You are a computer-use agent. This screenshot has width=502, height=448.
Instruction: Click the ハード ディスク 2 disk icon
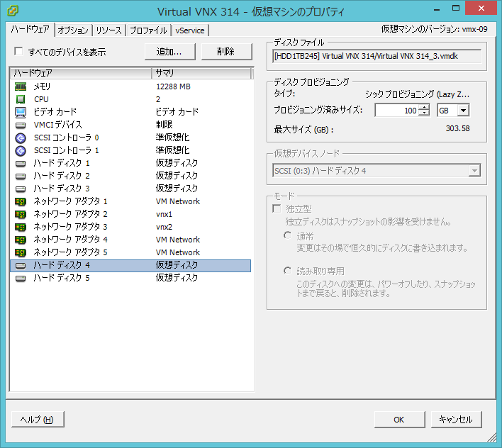(x=21, y=176)
